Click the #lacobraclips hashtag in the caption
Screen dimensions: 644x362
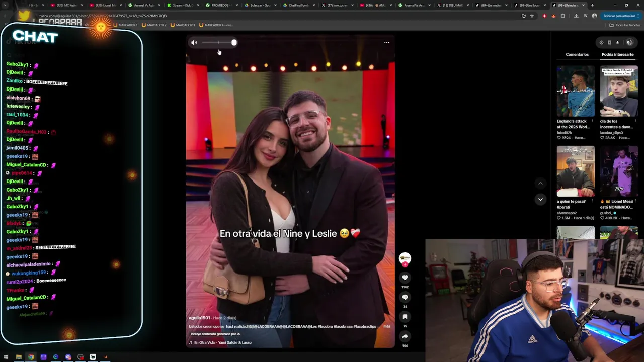[x=365, y=326]
